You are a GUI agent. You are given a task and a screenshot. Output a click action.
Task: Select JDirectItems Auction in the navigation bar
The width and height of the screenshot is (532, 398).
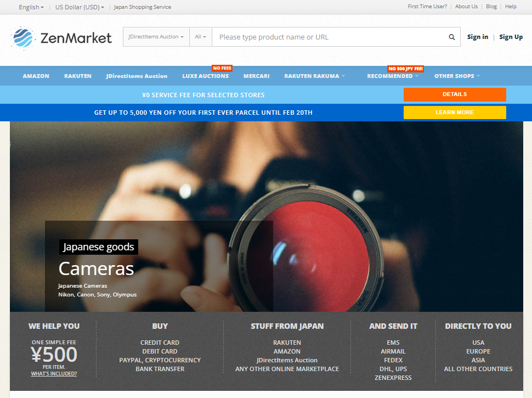[137, 76]
